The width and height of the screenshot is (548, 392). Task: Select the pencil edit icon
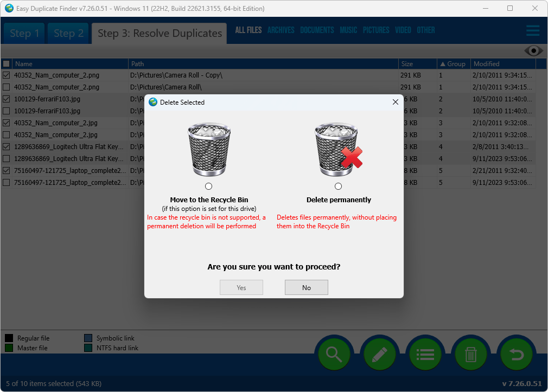379,354
